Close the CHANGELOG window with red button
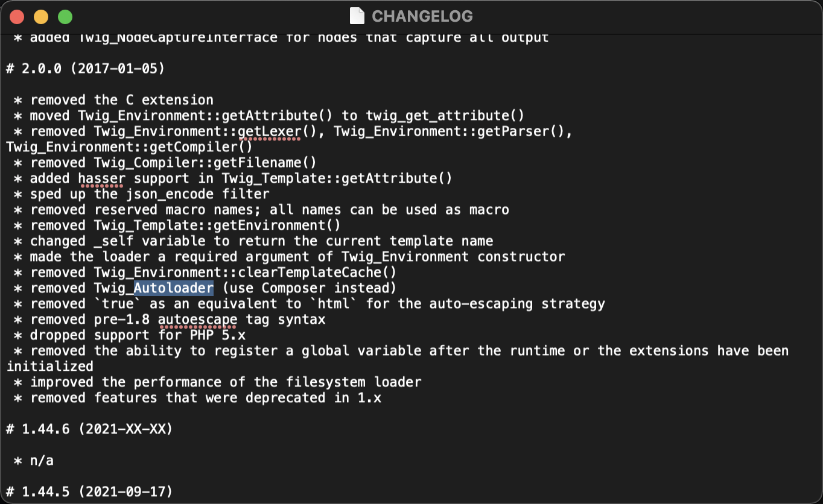This screenshot has width=823, height=504. coord(17,17)
